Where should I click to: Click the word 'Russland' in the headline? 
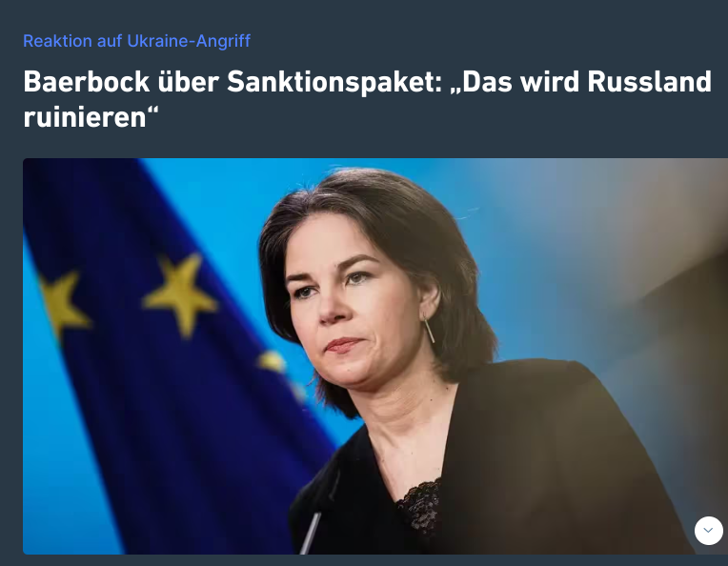[649, 82]
